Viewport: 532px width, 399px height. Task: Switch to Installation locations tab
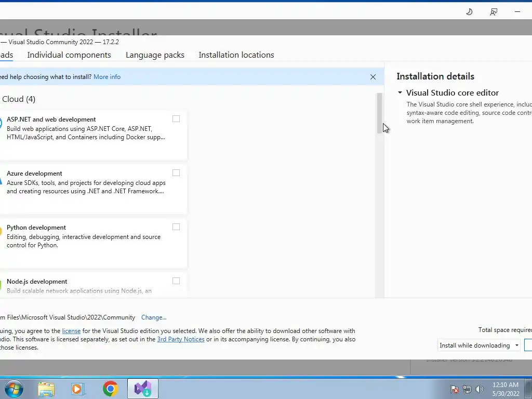coord(236,55)
